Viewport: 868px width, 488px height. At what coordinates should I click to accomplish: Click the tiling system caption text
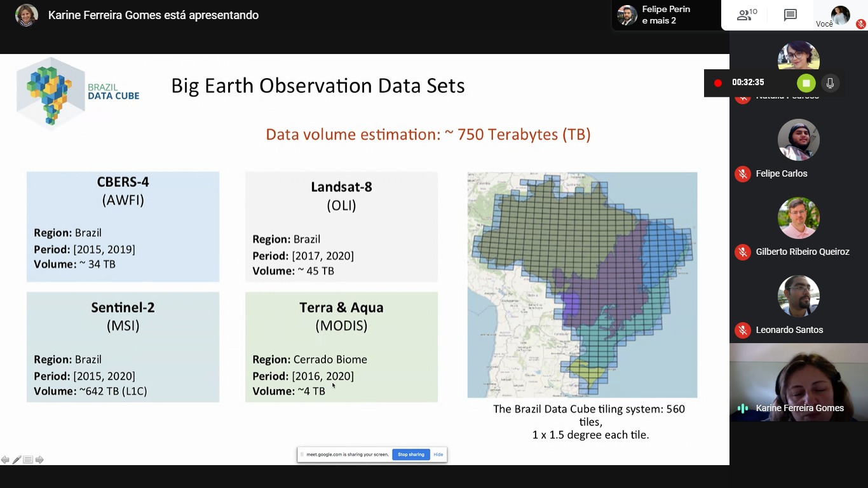tap(590, 422)
